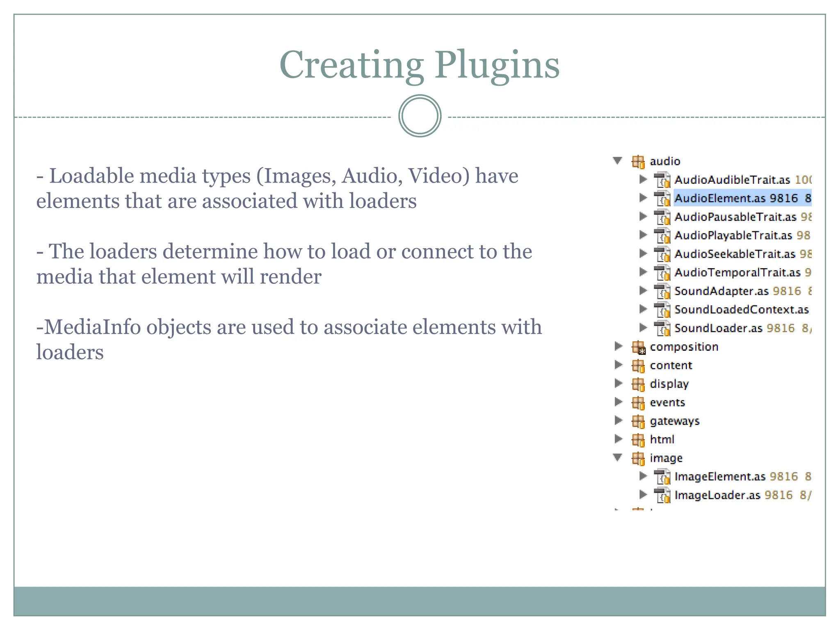Expand the content package
Screen dimensions: 840x630
[619, 365]
